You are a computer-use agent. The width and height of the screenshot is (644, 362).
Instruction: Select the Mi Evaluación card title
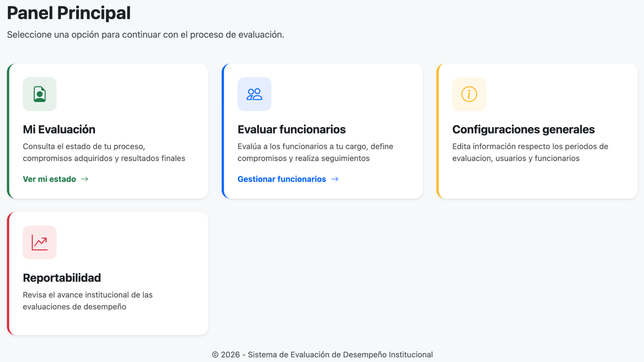59,130
